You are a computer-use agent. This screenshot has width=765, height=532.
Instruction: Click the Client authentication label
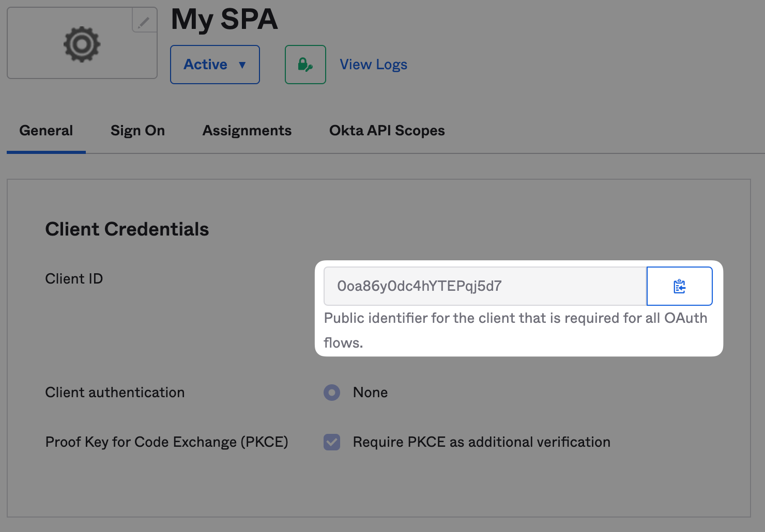click(x=115, y=393)
